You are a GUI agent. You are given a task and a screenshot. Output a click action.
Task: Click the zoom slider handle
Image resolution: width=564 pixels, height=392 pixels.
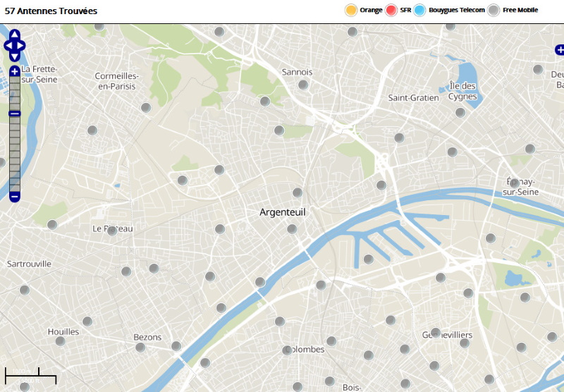tap(14, 114)
